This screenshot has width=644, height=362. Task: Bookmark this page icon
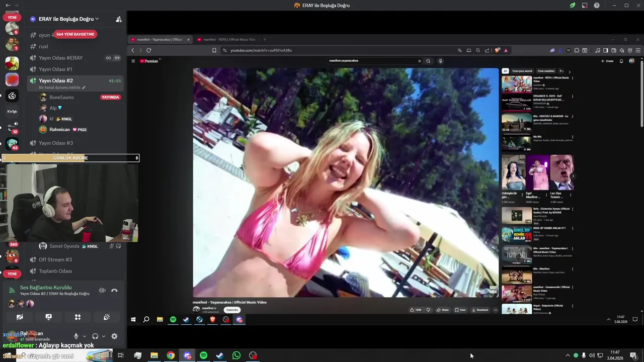214,50
